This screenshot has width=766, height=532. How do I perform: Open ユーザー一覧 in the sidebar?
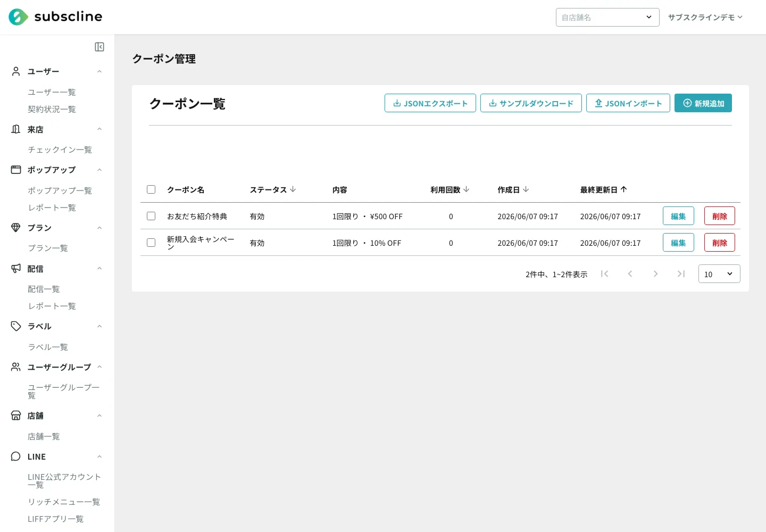(x=52, y=92)
